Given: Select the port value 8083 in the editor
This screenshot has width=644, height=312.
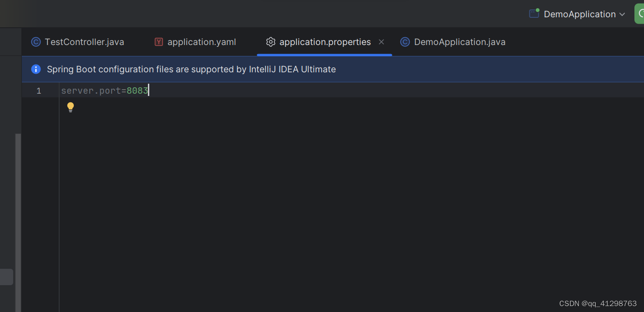Looking at the screenshot, I should (x=137, y=90).
